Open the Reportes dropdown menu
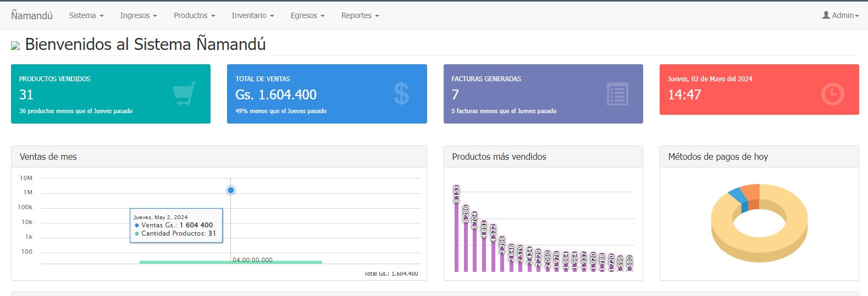 [360, 15]
